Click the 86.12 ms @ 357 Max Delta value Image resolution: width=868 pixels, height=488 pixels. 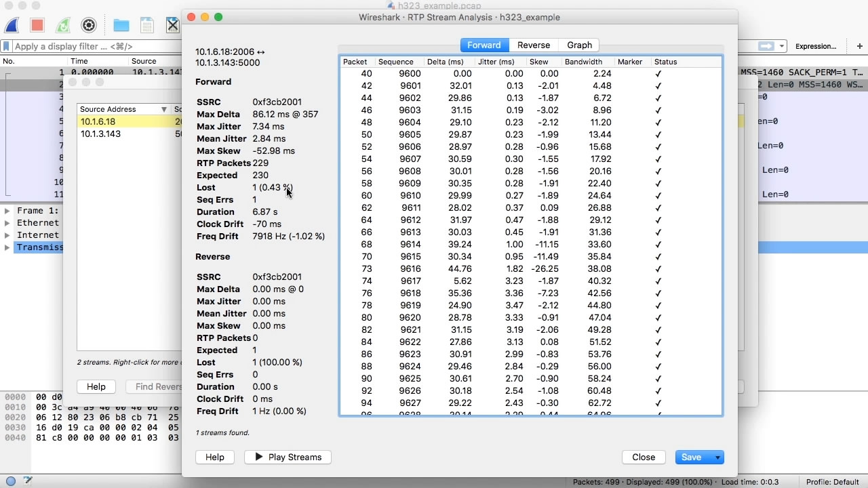[285, 115]
